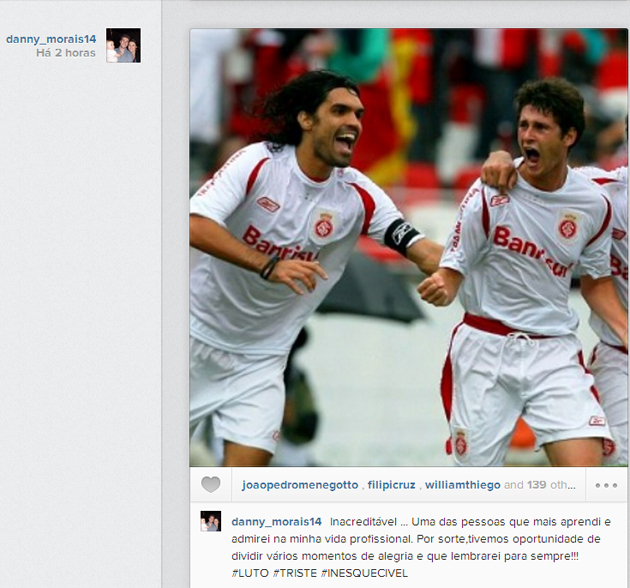
Task: Like the post with the heart icon
Action: 211,484
